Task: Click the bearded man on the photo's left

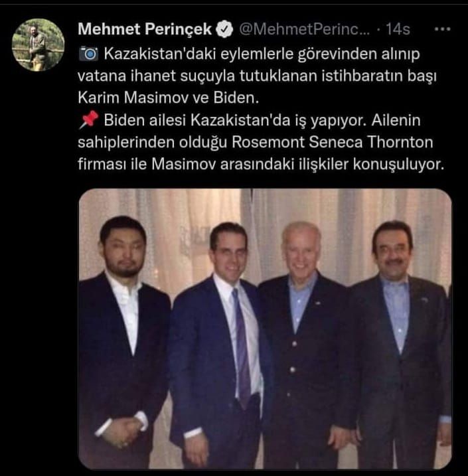Action: click(x=123, y=341)
